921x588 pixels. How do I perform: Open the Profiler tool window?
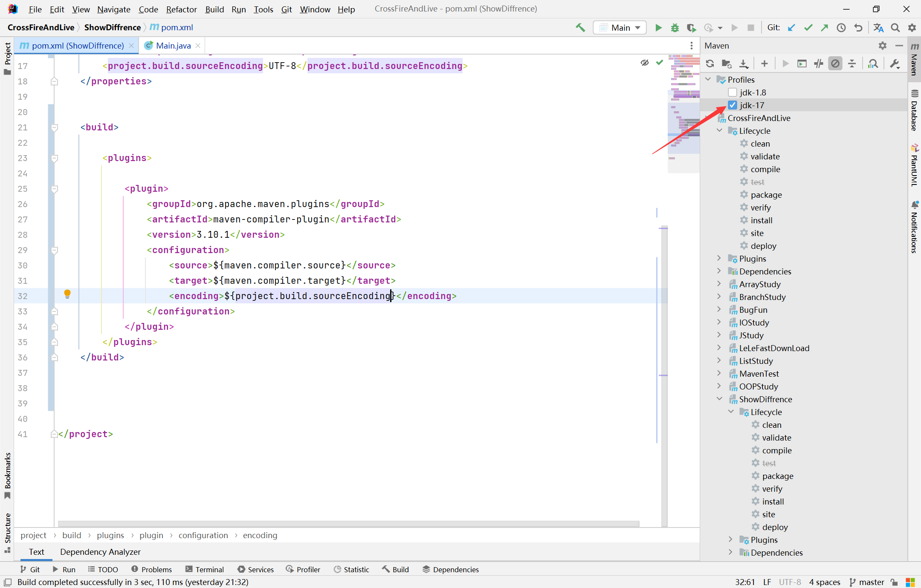(303, 570)
